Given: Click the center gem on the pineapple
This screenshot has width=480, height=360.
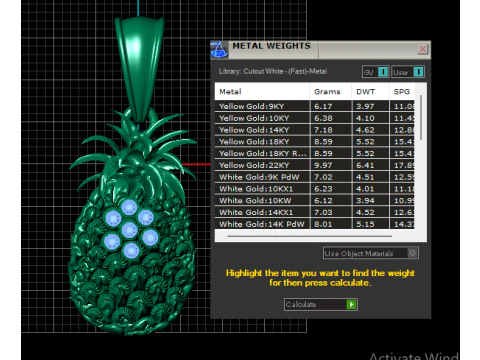Looking at the screenshot, I should click(130, 230).
